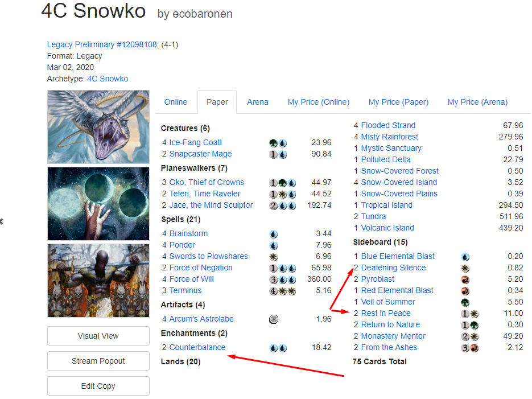The image size is (532, 399).
Task: Click the red mana icon next to Pyroblast
Action: click(x=465, y=279)
